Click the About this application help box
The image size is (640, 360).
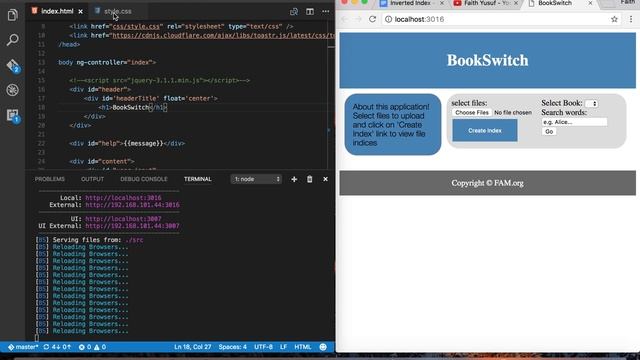tap(393, 124)
